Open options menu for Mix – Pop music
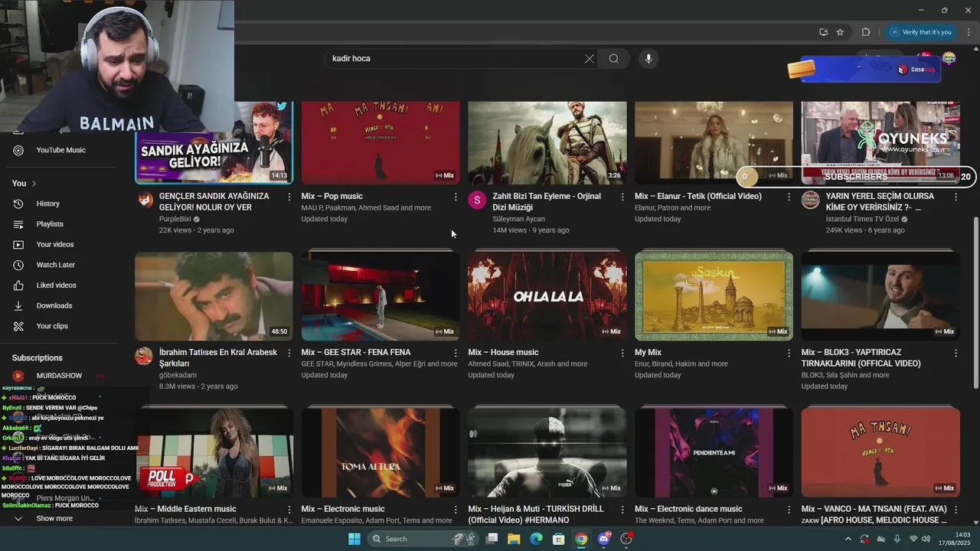 (x=456, y=197)
